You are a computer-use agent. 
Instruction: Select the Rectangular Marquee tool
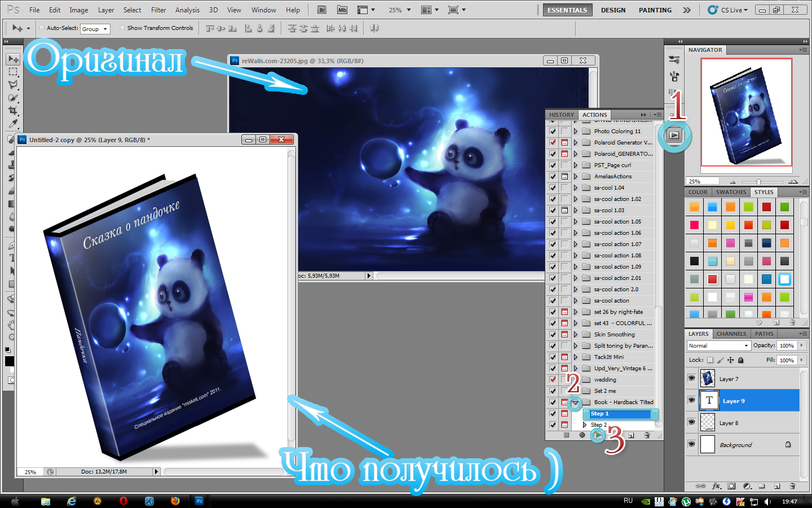coord(13,72)
